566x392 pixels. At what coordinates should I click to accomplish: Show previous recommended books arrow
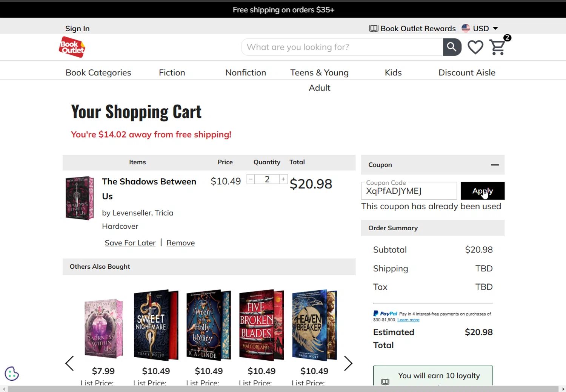70,363
